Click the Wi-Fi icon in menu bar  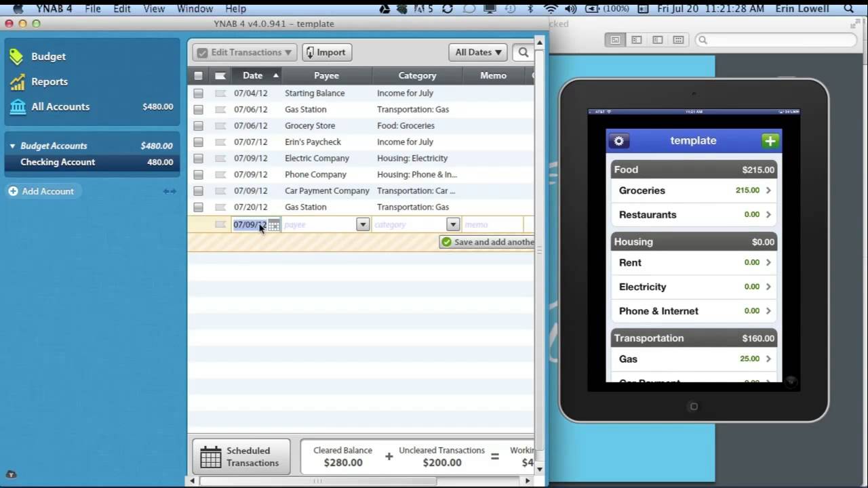tap(551, 9)
